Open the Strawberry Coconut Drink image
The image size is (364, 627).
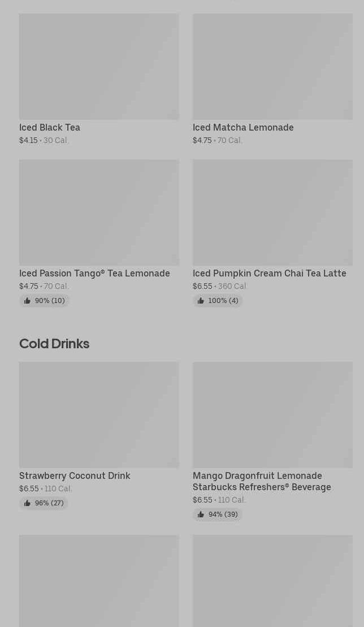[99, 415]
